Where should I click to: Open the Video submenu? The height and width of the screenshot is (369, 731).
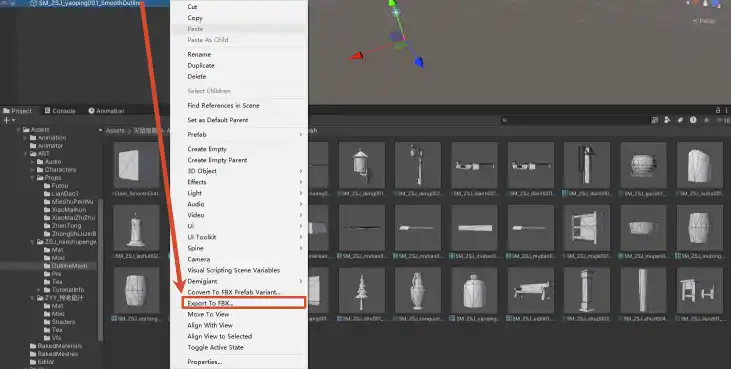click(x=239, y=215)
